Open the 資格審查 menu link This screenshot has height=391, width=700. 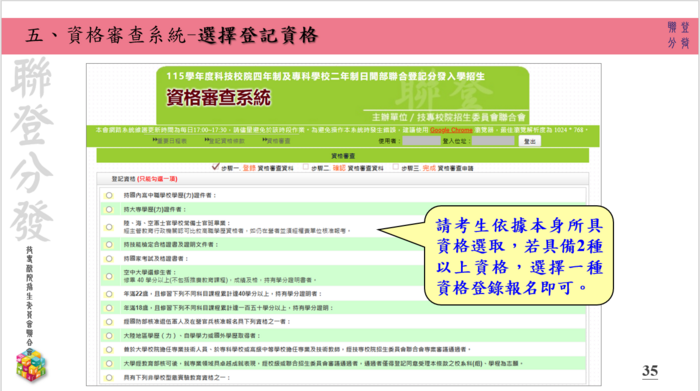(276, 141)
